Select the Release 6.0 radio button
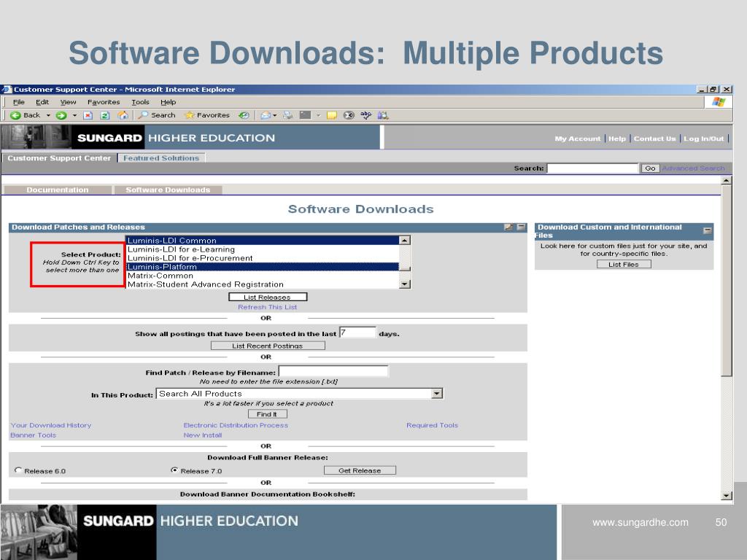This screenshot has width=747, height=560. [18, 470]
